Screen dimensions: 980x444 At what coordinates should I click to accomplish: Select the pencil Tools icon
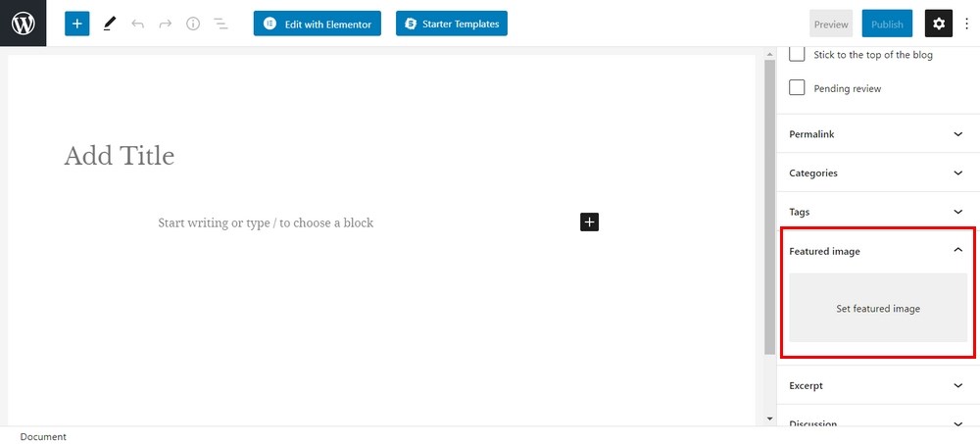tap(110, 24)
